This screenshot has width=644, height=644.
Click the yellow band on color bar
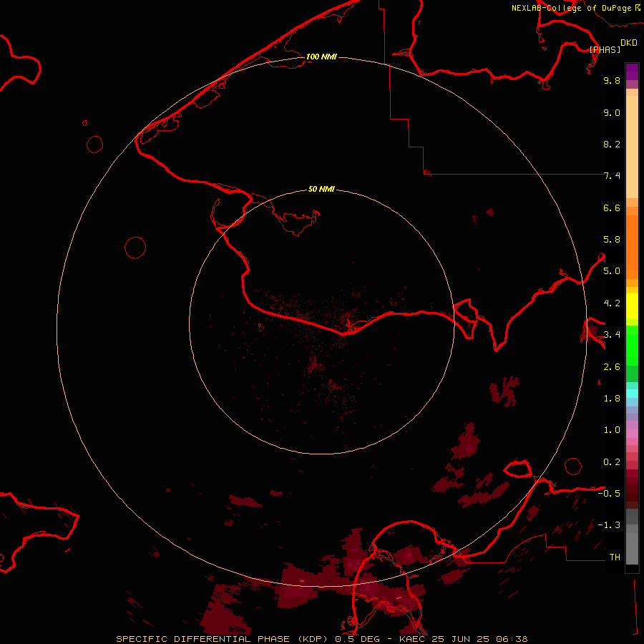pos(632,306)
